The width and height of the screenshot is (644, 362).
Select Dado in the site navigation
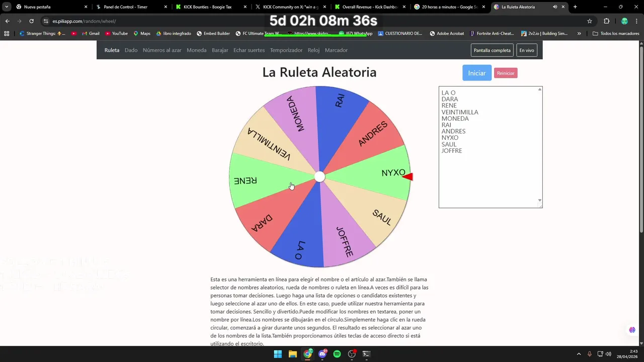click(x=131, y=50)
